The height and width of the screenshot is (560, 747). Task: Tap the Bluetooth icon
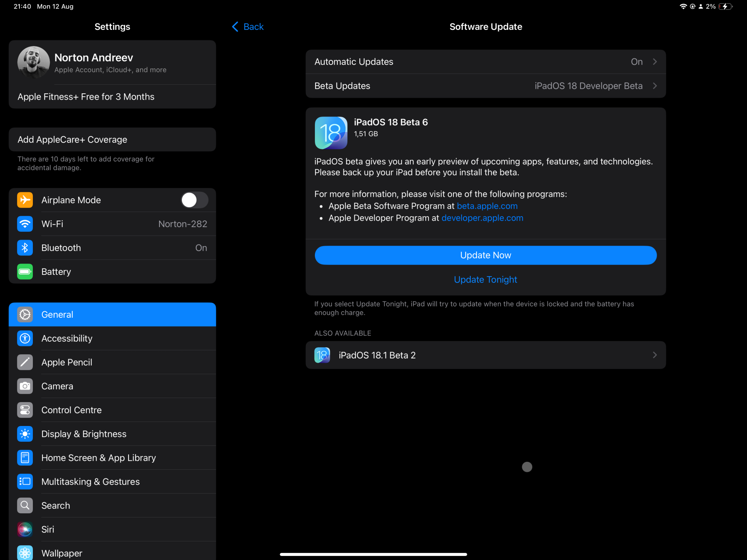click(x=25, y=248)
